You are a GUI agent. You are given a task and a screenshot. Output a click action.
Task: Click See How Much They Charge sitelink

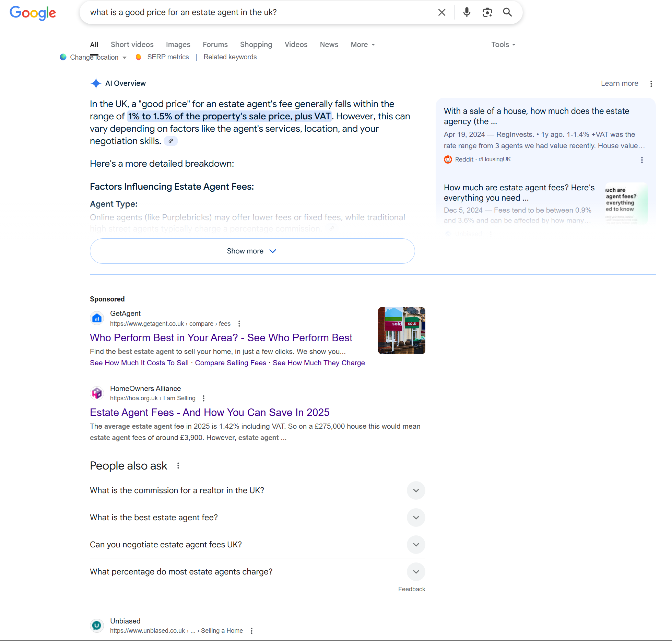coord(319,363)
